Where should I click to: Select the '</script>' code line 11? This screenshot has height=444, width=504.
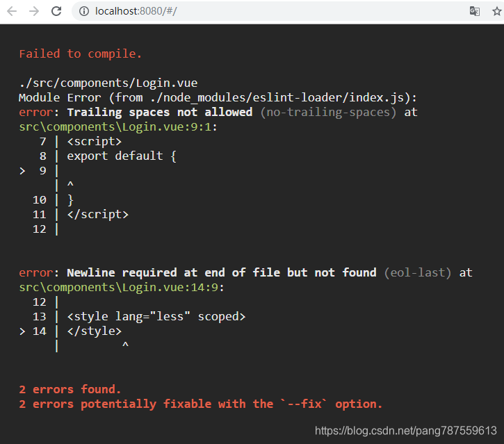(x=98, y=214)
